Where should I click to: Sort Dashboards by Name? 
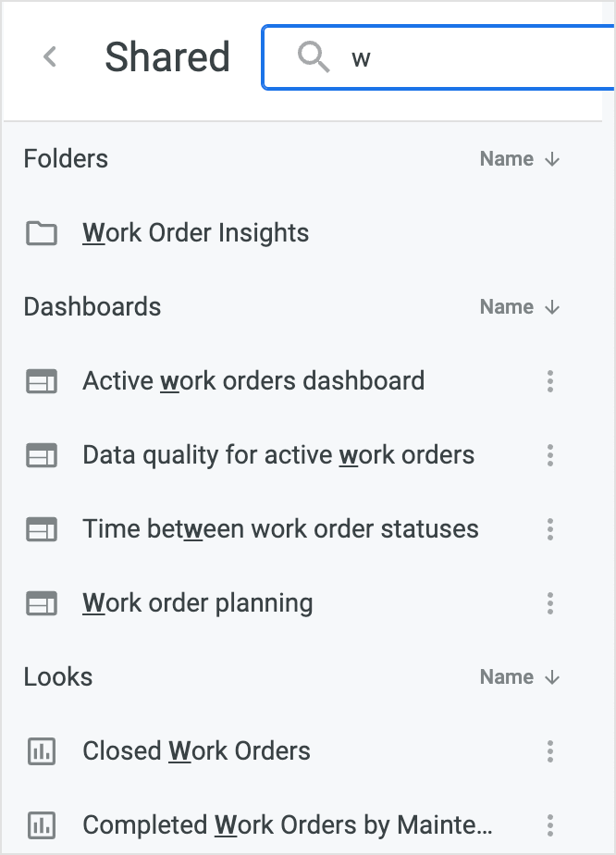click(x=520, y=307)
